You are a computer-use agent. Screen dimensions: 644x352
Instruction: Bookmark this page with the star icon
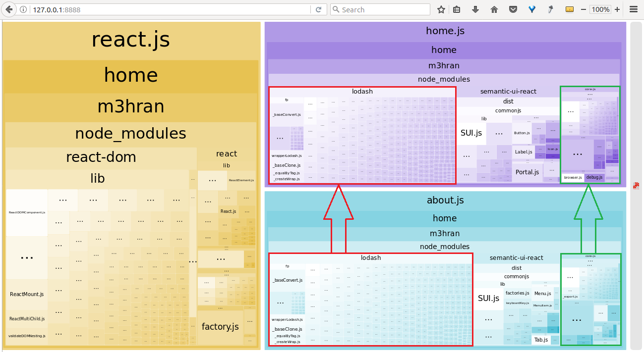coord(441,9)
